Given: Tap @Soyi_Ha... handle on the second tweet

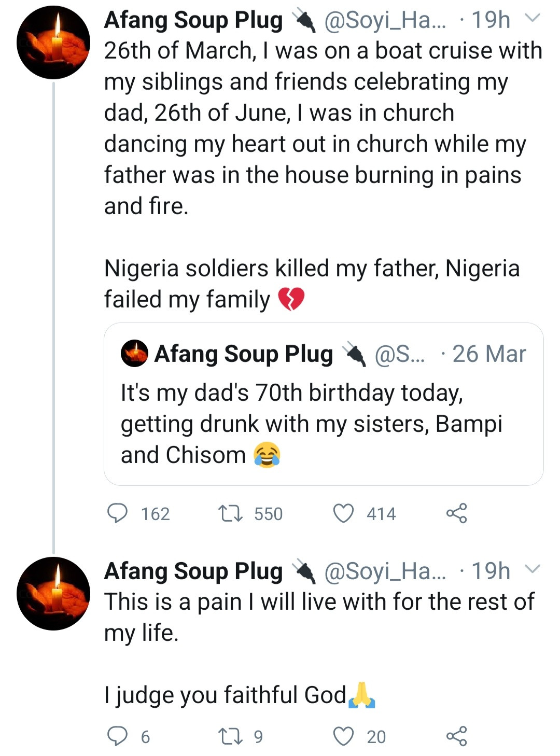Looking at the screenshot, I should pos(385,571).
